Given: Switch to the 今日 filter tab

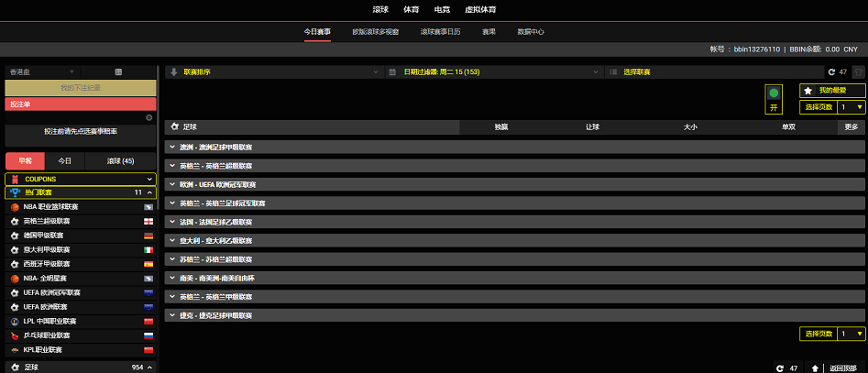Looking at the screenshot, I should (65, 160).
